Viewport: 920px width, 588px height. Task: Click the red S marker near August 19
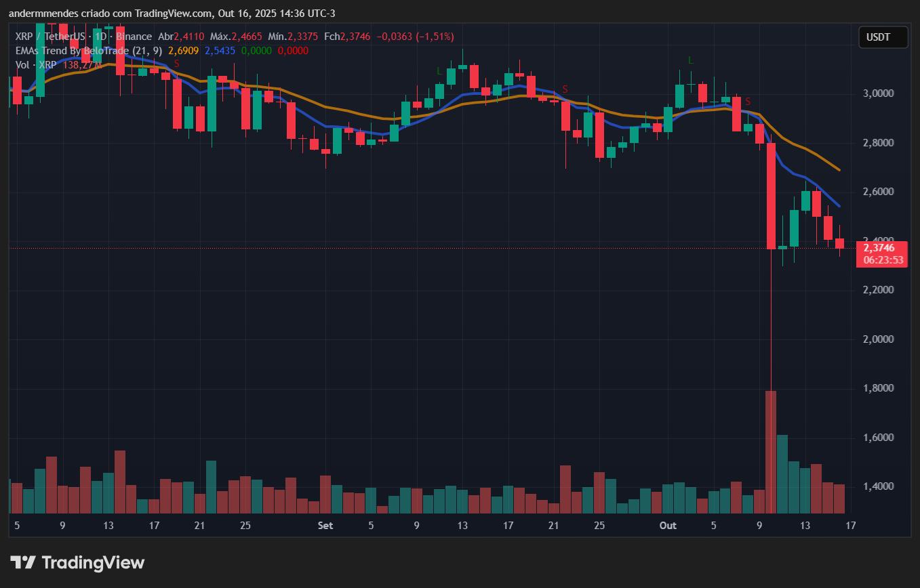[x=177, y=63]
